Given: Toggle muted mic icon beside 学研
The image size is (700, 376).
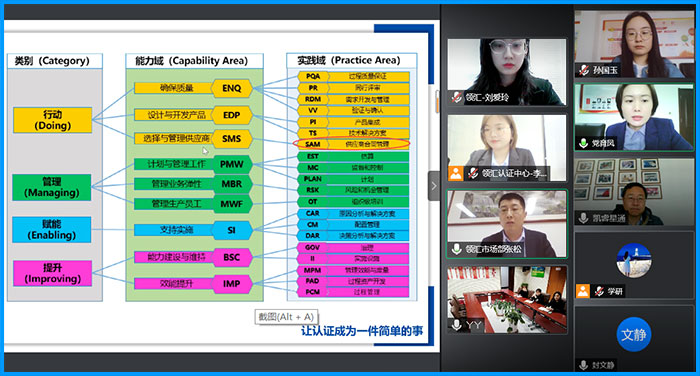Looking at the screenshot, I should [599, 291].
